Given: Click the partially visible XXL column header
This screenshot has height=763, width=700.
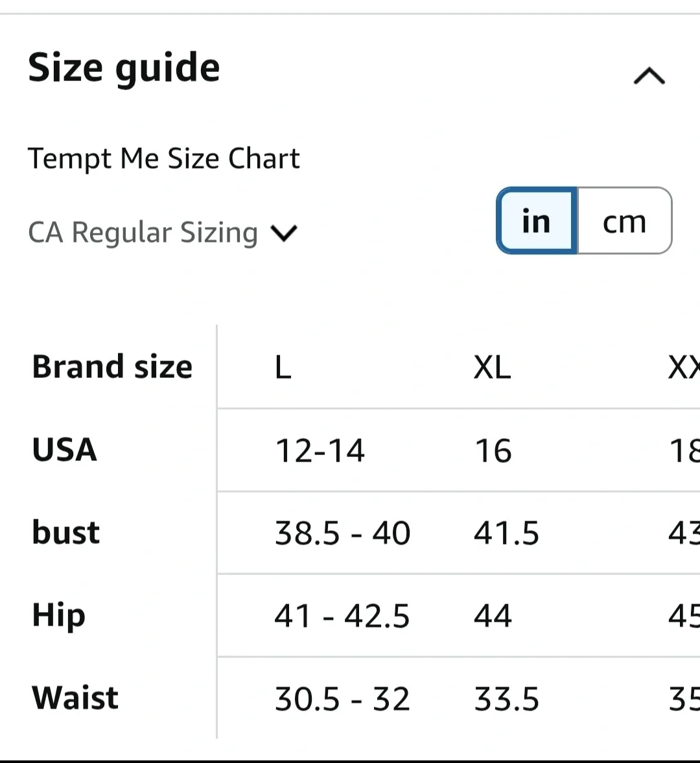Looking at the screenshot, I should [684, 368].
